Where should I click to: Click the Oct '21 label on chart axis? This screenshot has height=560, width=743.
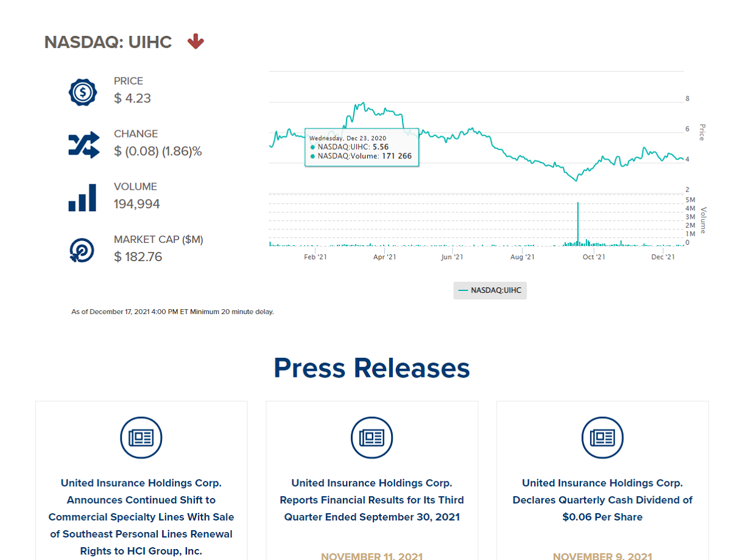pos(594,257)
